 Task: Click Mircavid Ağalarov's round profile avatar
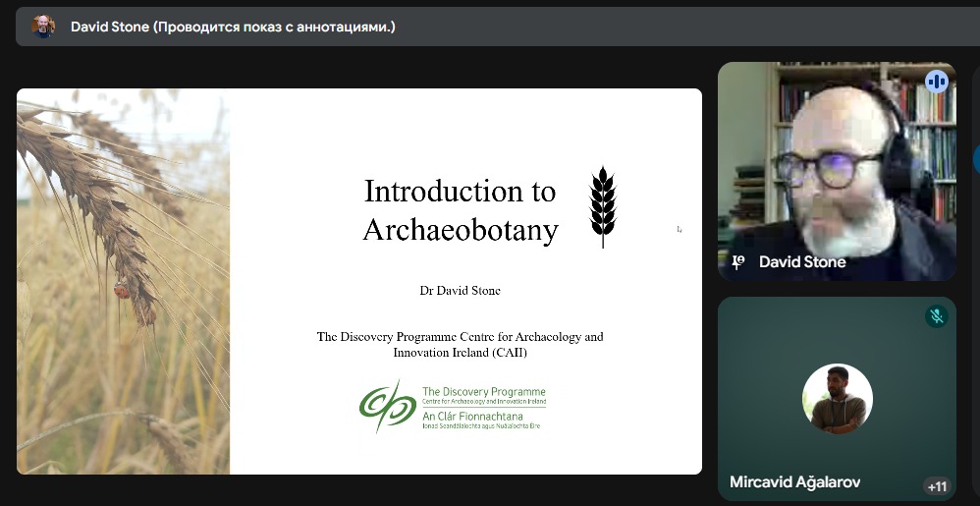[837, 399]
